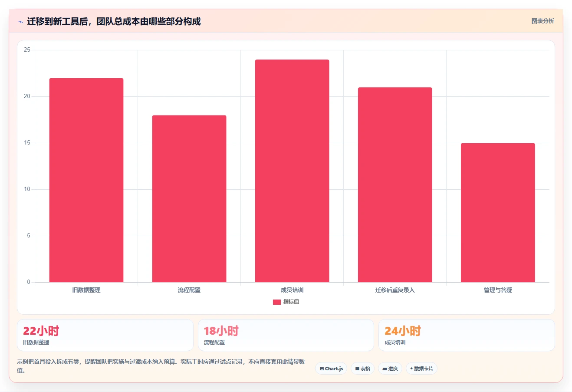Image resolution: width=572 pixels, height=392 pixels.
Task: Click the 迁移后重复录入 axis label
Action: click(395, 290)
